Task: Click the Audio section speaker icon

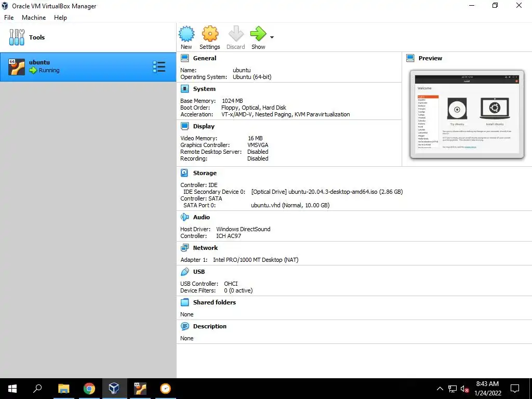Action: click(184, 217)
